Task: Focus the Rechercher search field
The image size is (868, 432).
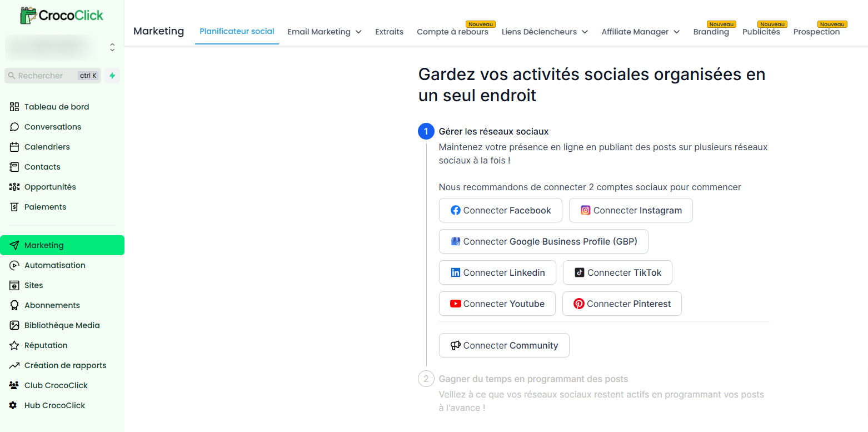Action: tap(53, 76)
